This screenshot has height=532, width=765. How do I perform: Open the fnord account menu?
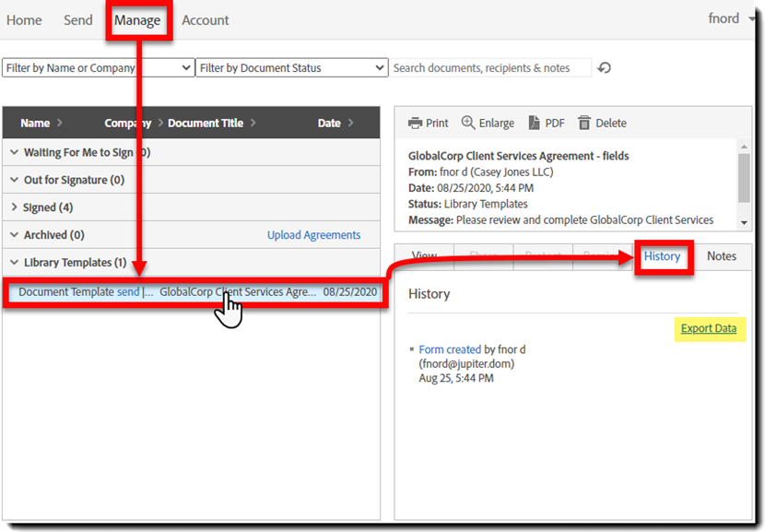(x=724, y=18)
